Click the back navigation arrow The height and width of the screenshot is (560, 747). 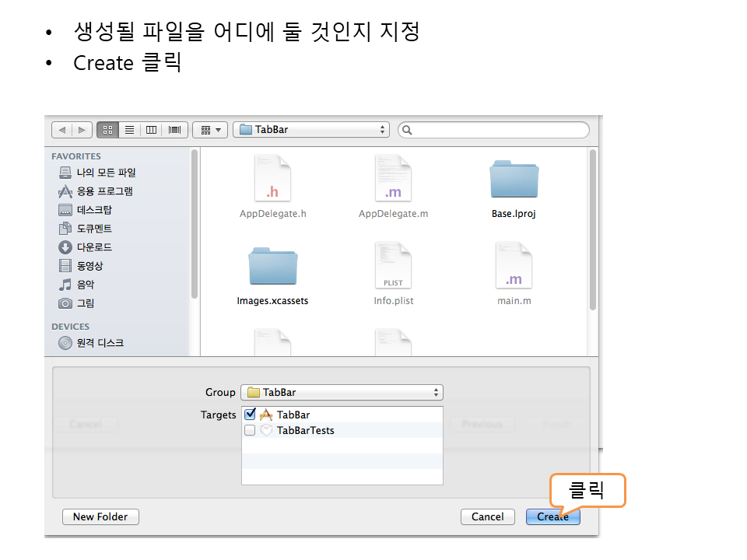point(61,130)
